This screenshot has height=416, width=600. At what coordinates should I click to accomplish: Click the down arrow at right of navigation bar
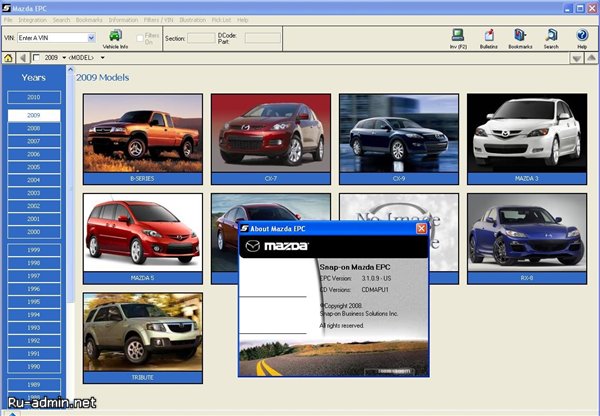pos(576,58)
